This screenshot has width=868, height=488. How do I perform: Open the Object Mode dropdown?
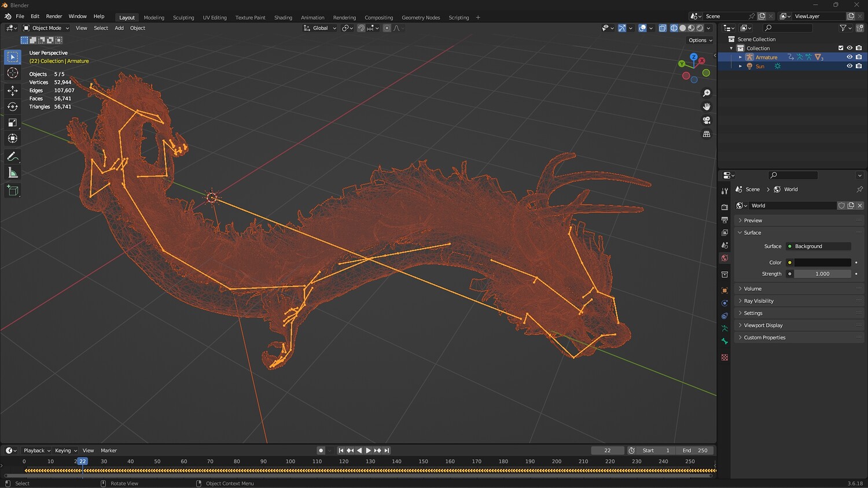click(46, 28)
